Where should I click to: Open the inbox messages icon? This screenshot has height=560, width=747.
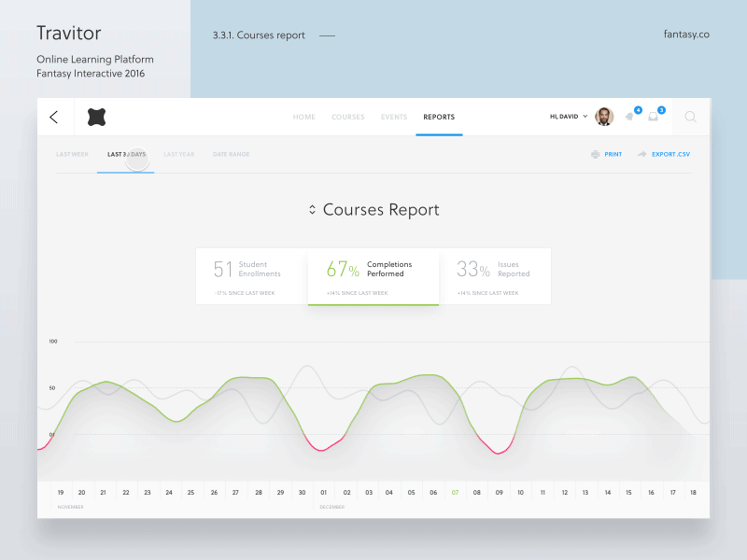pyautogui.click(x=654, y=117)
